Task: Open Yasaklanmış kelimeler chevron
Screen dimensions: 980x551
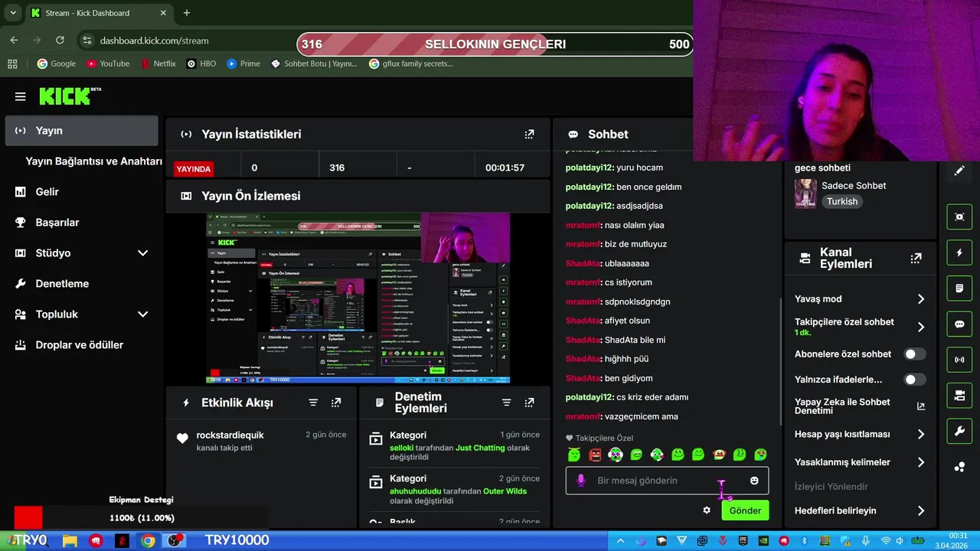Action: click(x=921, y=462)
